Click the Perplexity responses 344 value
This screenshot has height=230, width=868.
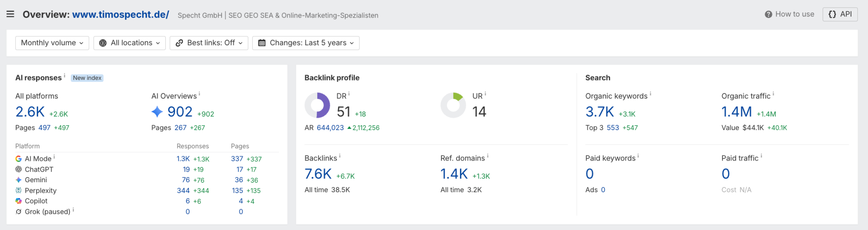(x=183, y=190)
